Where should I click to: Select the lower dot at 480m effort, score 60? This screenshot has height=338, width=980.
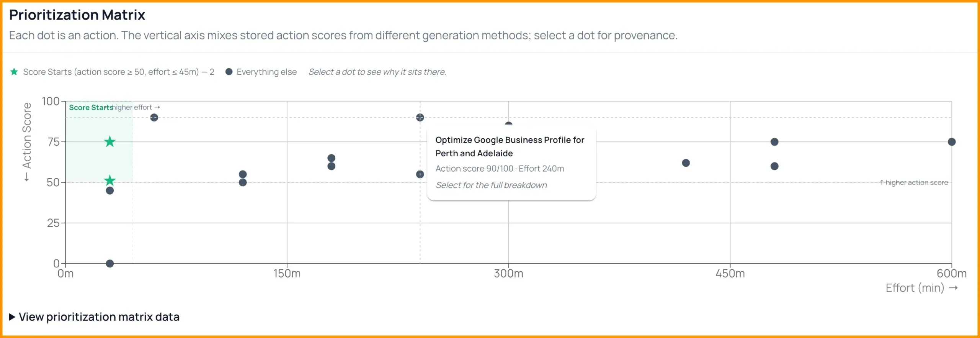(x=774, y=166)
